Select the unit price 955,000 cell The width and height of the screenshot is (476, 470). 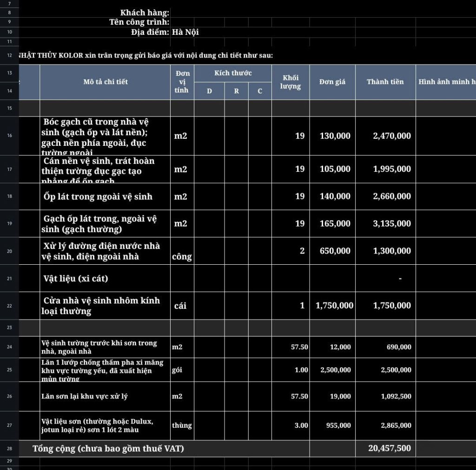332,425
